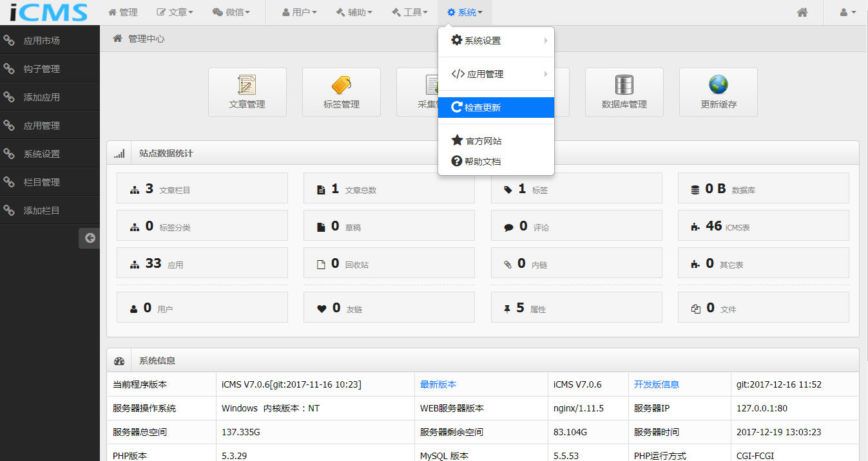Click the chain icon beside 添加应用 in the sidebar

(9, 97)
